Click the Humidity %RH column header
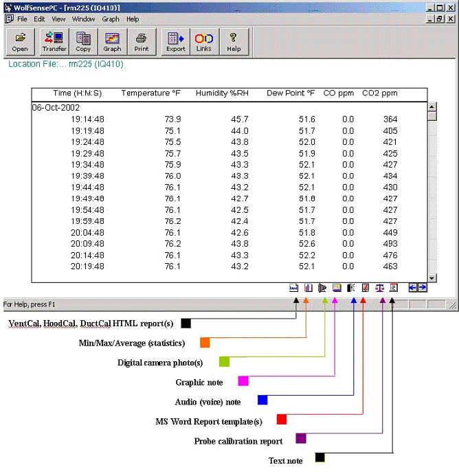 click(222, 93)
